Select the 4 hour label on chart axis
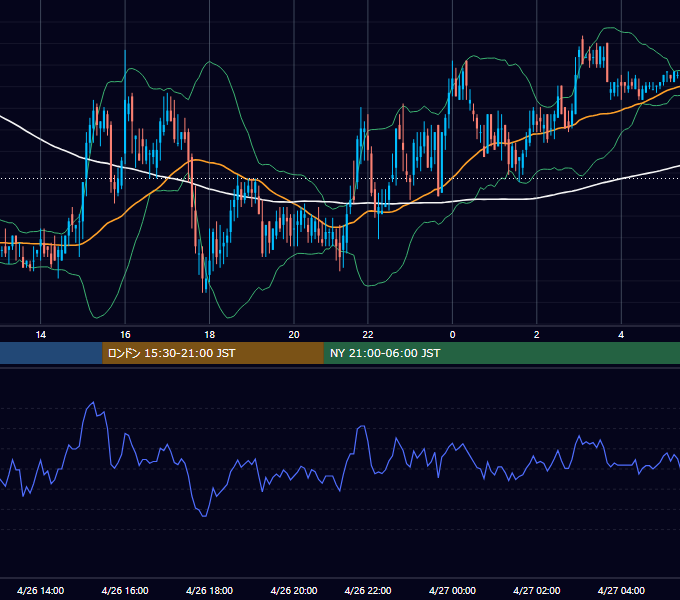The height and width of the screenshot is (600, 680). point(621,335)
